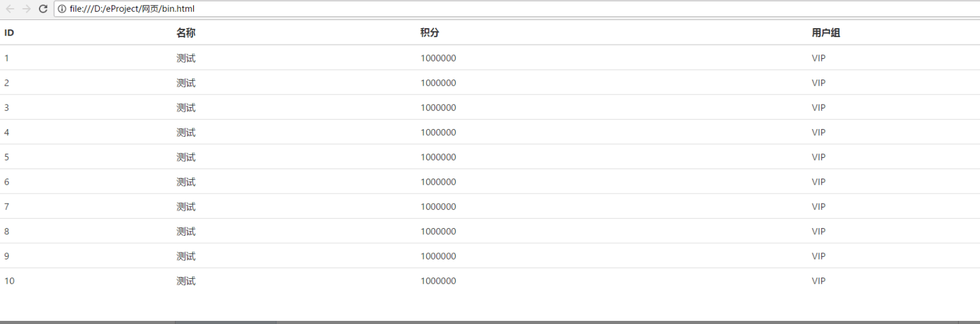This screenshot has width=980, height=324.
Task: Click 1000000 in row 3
Action: pos(438,108)
